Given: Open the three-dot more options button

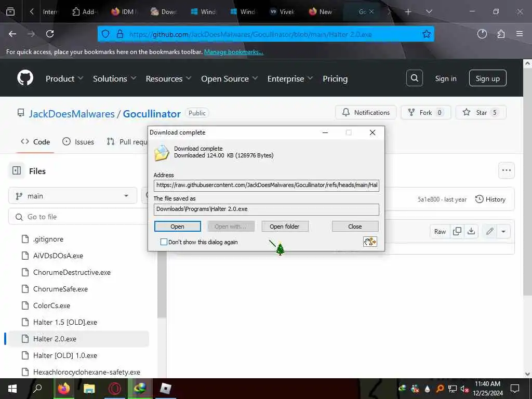Looking at the screenshot, I should pos(506,170).
